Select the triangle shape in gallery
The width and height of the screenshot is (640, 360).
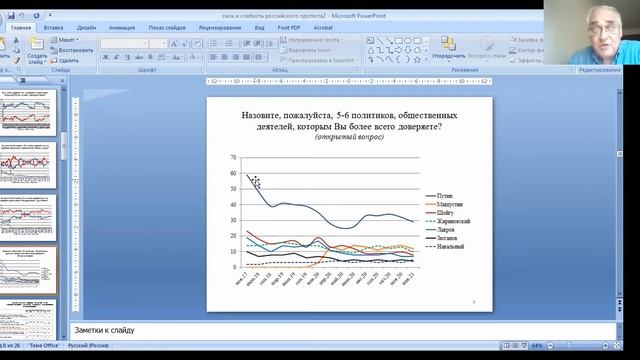(371, 50)
